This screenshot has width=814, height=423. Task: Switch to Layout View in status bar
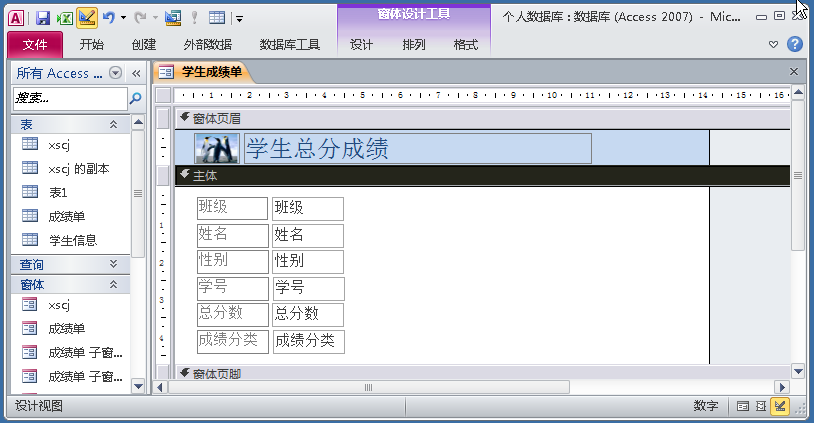click(761, 406)
